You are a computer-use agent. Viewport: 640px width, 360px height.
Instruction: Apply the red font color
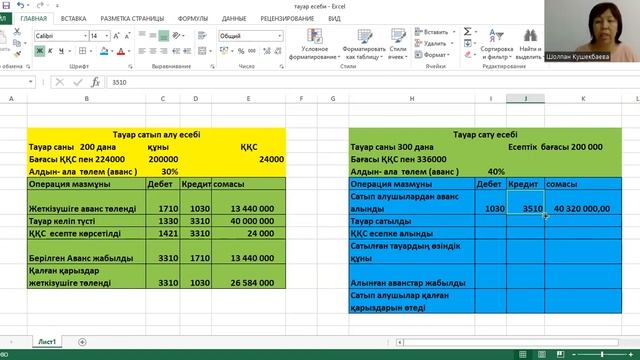[121, 51]
